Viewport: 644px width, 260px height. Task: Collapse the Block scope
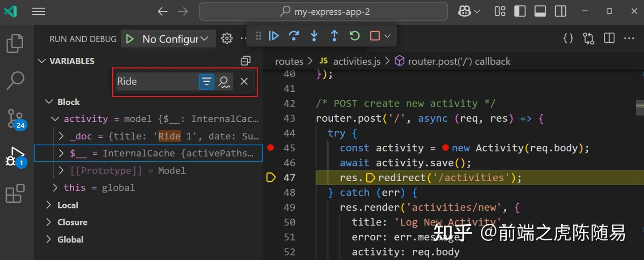[x=49, y=102]
